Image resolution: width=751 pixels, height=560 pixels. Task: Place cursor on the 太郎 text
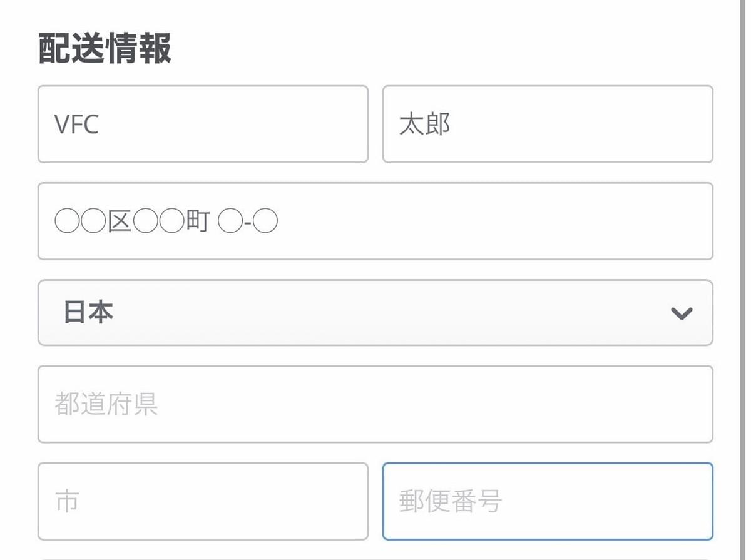424,125
